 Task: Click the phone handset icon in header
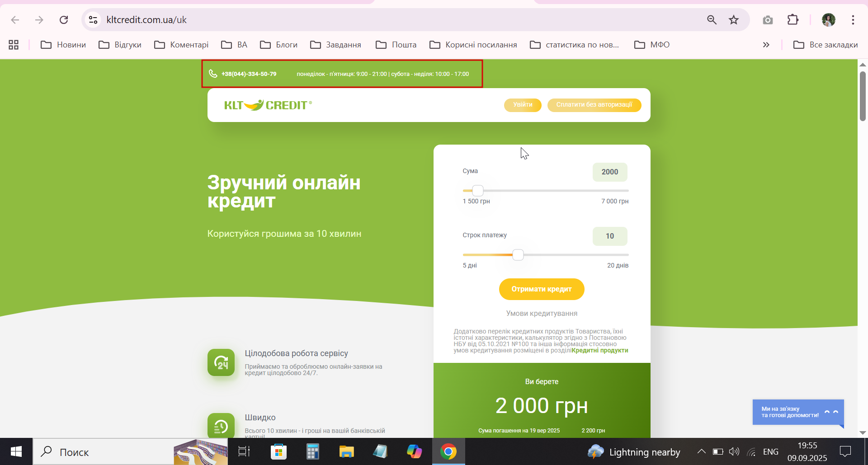[x=213, y=74]
